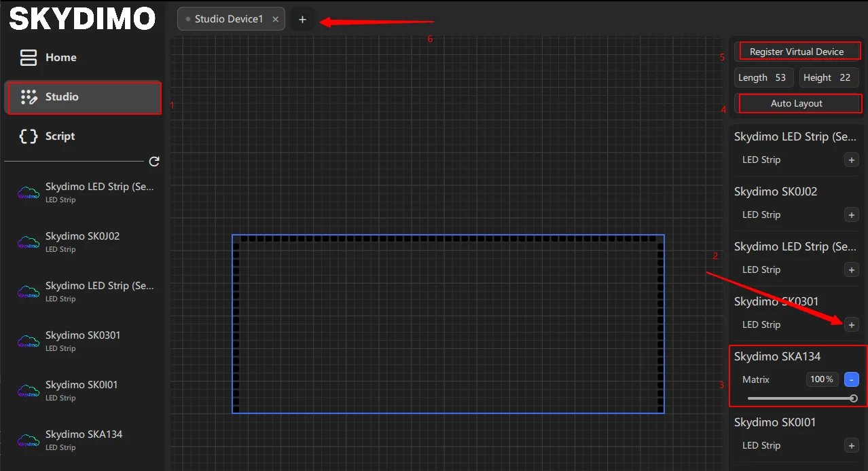Select Skydimo SKA134 in the left device list

pyautogui.click(x=84, y=439)
